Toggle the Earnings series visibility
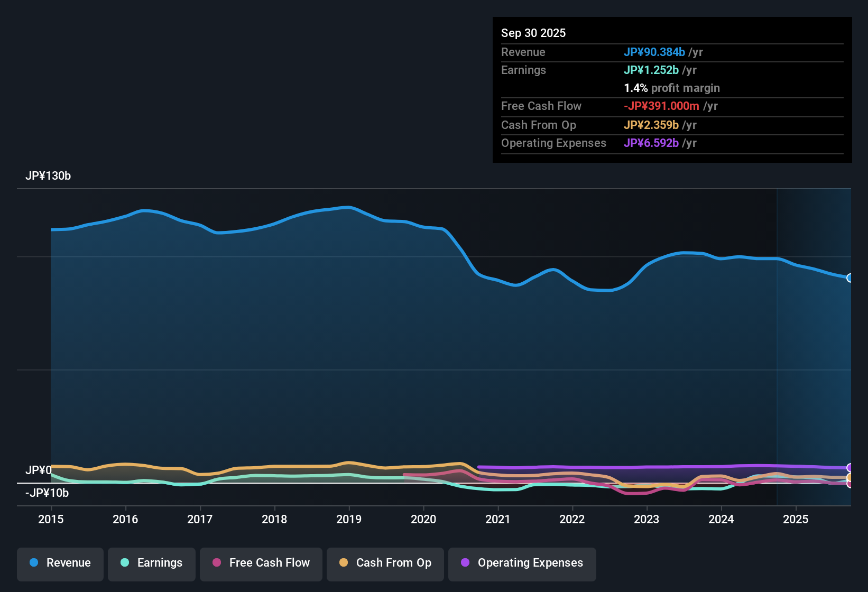The height and width of the screenshot is (592, 868). tap(151, 563)
